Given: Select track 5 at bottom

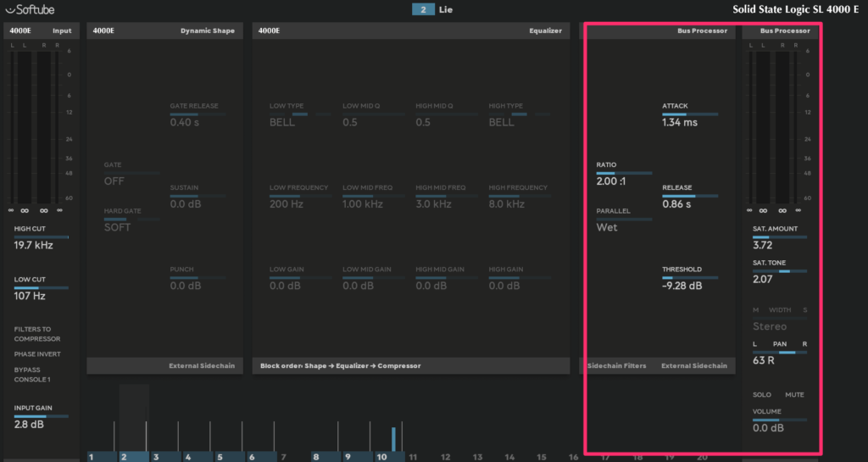Looking at the screenshot, I should [219, 457].
